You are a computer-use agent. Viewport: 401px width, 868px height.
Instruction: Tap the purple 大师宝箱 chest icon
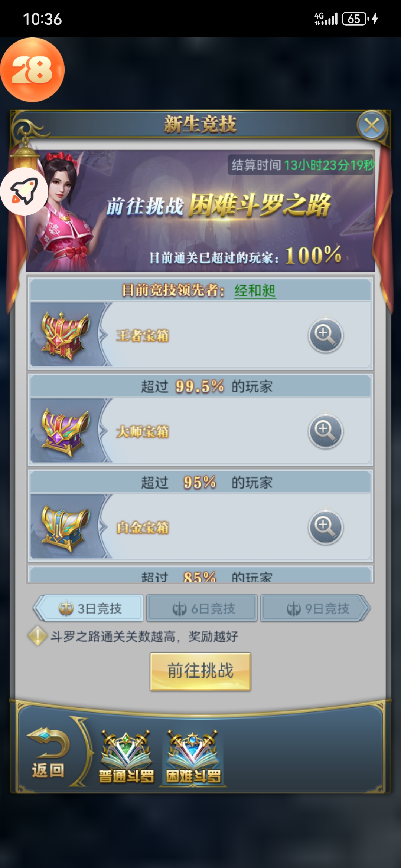pos(65,431)
